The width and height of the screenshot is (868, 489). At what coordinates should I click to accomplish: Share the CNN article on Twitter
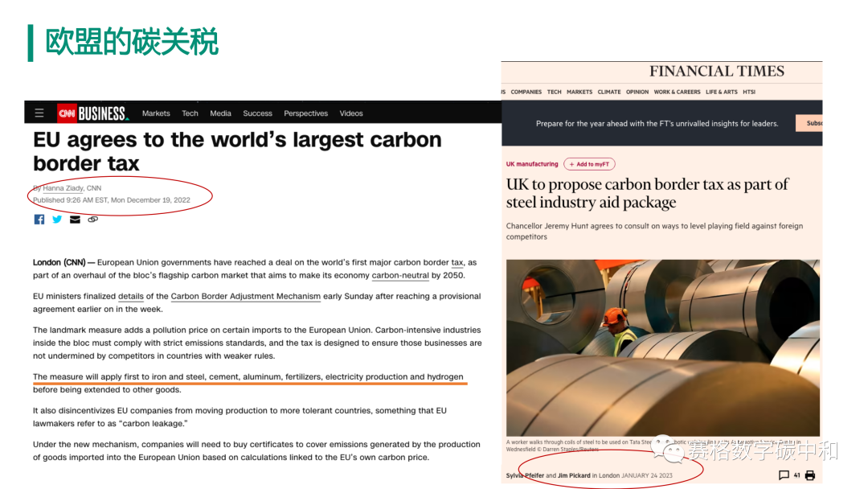(x=57, y=220)
